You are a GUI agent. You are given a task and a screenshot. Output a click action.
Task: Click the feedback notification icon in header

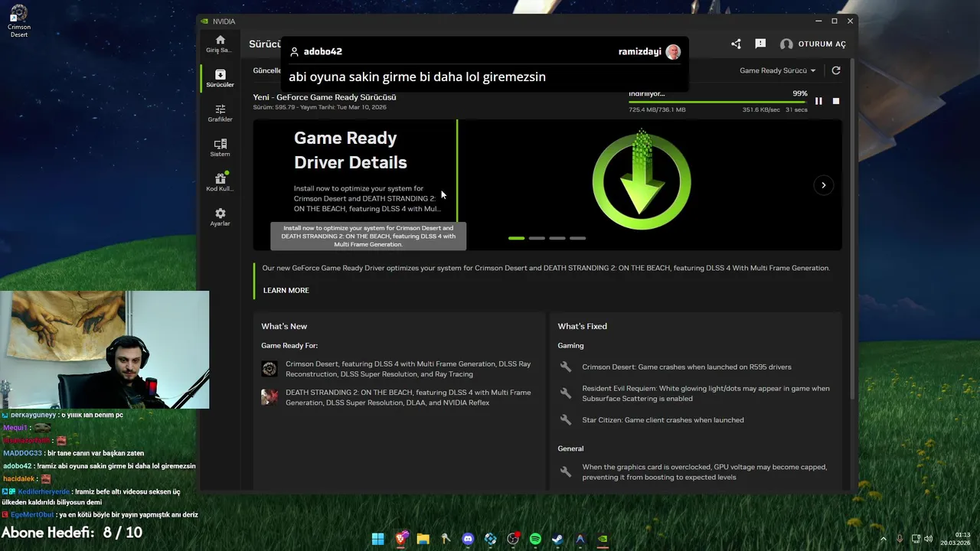point(760,44)
